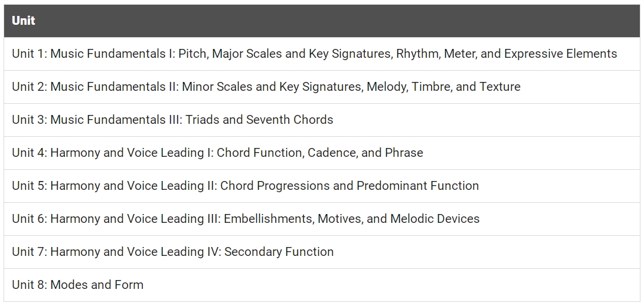Select the Unit 2 Music Fundamentals II row
The width and height of the screenshot is (644, 306).
coord(322,87)
